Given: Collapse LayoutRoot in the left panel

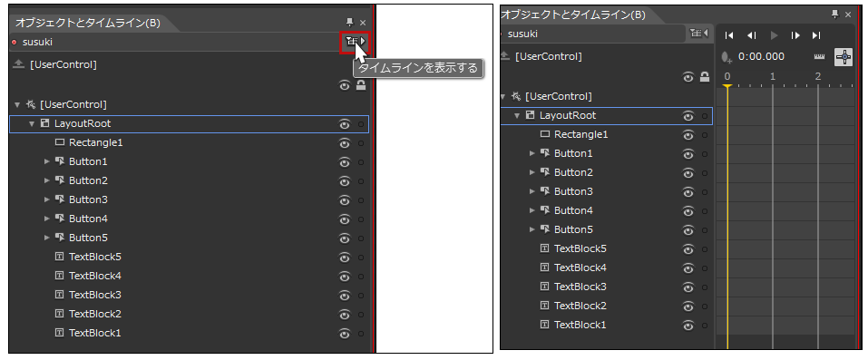Looking at the screenshot, I should 32,124.
